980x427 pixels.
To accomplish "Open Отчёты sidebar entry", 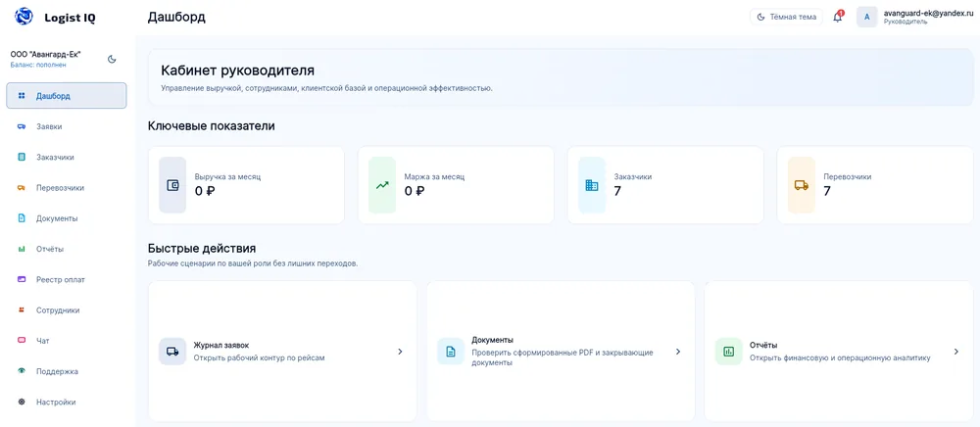I will tap(67, 249).
